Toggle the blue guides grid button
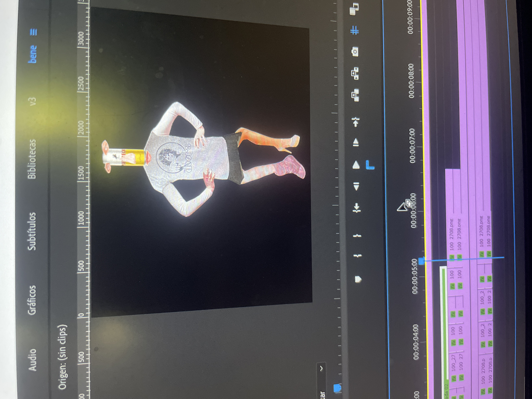532x399 pixels. pyautogui.click(x=354, y=30)
